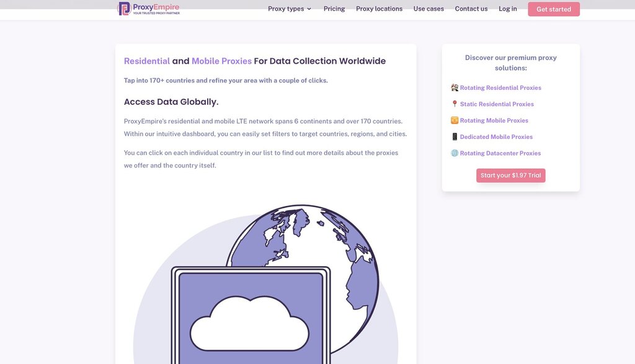Viewport: 635px width, 364px height.
Task: Click the 'Discover our premium proxy solutions:' heading
Action: [x=511, y=63]
